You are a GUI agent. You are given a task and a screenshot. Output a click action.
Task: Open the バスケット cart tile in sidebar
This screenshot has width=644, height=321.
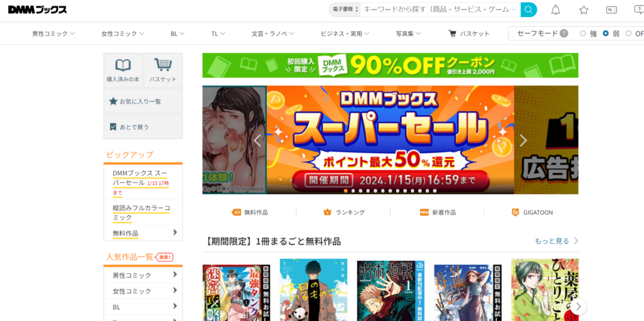163,70
